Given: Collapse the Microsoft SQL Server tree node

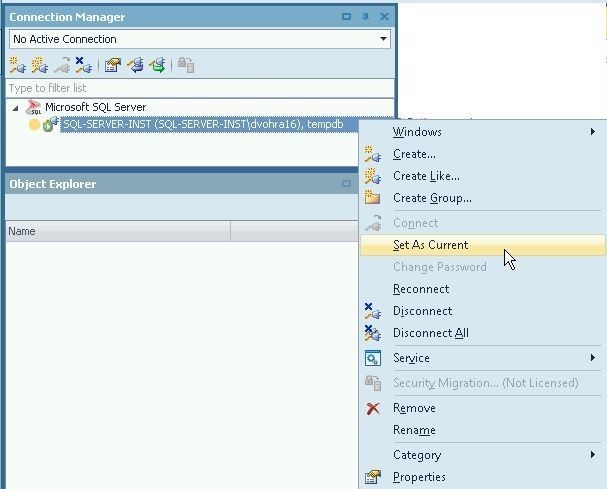Looking at the screenshot, I should point(15,107).
